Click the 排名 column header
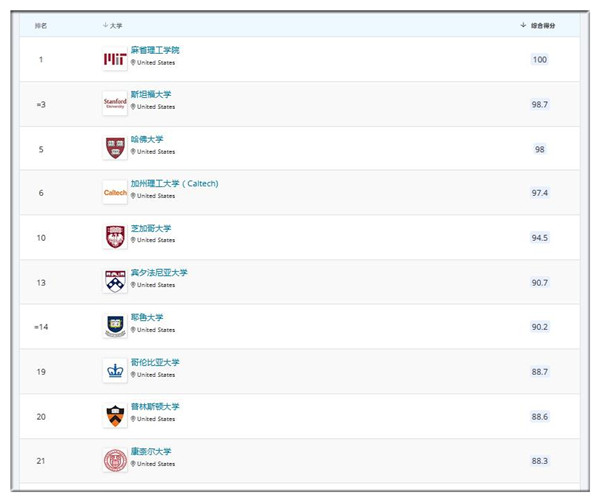600x502 pixels. click(x=41, y=26)
